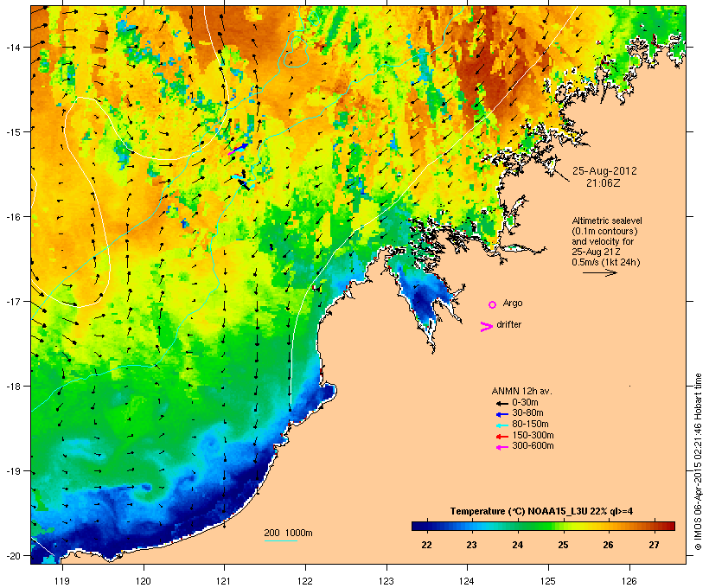
Task: Click the time label 21:06Z
Action: click(604, 183)
